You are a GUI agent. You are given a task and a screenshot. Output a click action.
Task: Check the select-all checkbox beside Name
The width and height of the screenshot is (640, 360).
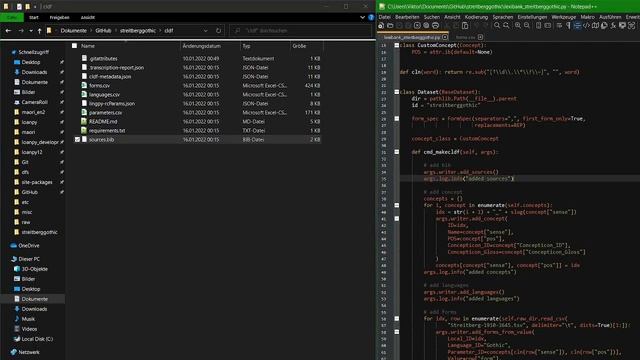pyautogui.click(x=74, y=46)
